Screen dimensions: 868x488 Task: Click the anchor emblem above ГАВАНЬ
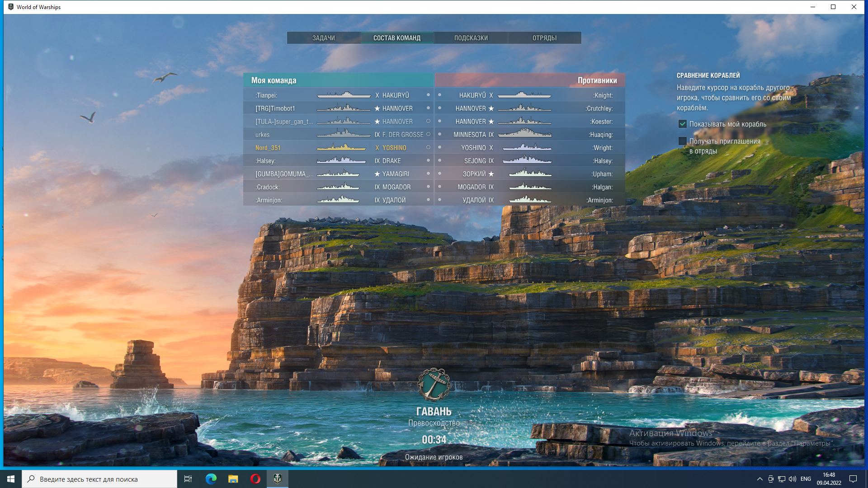click(x=434, y=385)
